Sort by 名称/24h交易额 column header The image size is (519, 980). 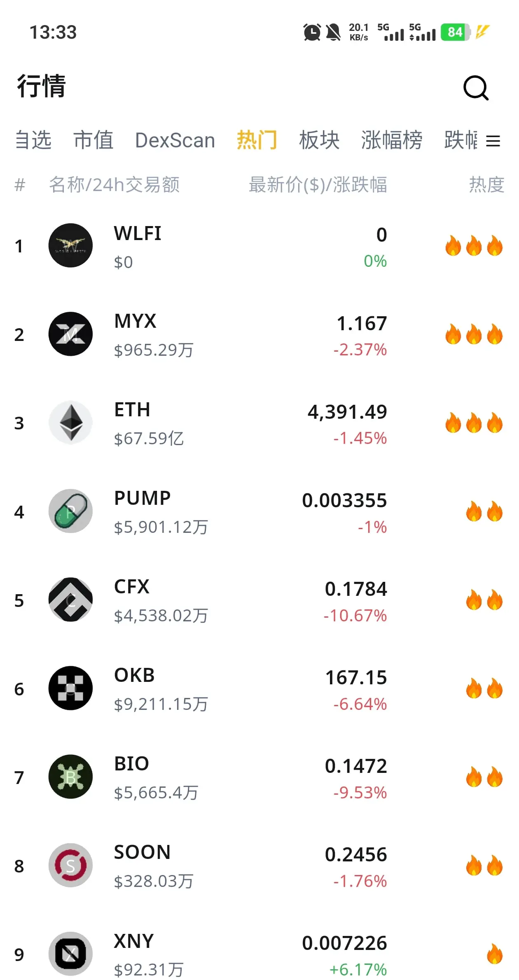115,184
